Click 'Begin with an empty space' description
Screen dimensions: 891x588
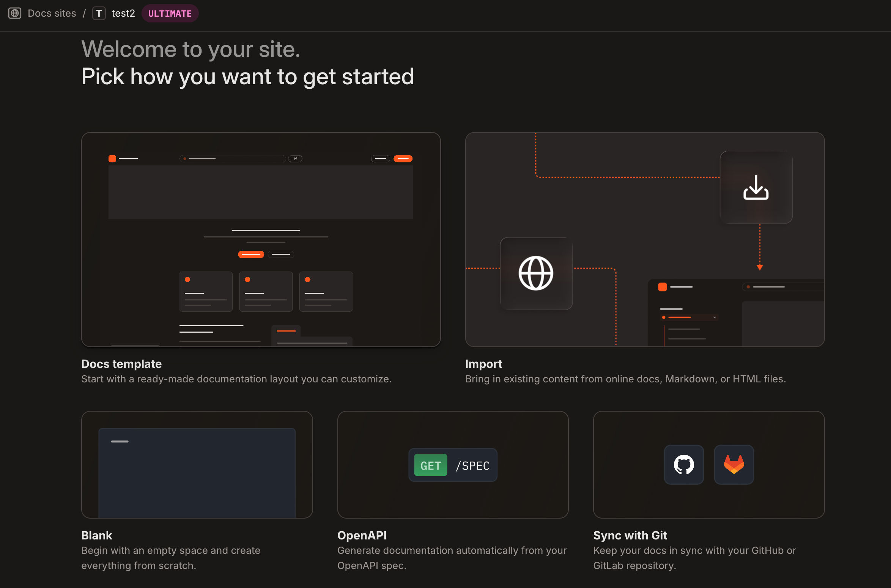171,558
